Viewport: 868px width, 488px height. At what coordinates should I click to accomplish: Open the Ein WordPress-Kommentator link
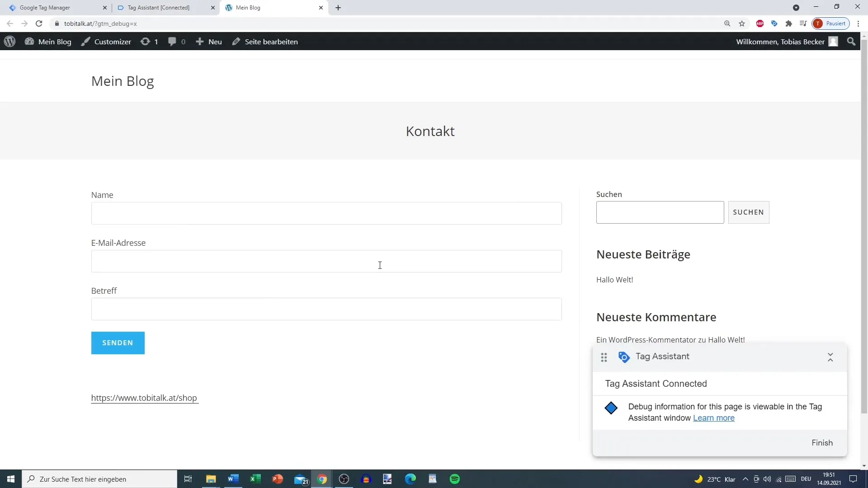[x=646, y=340]
